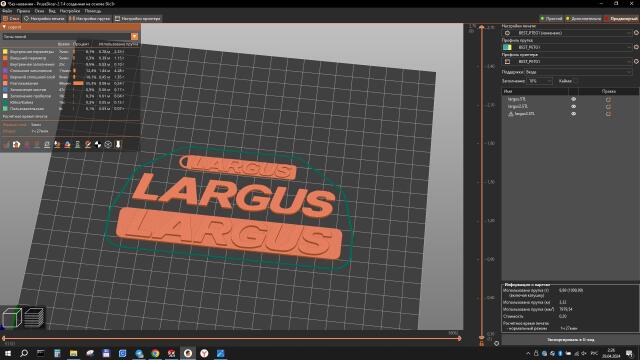The height and width of the screenshot is (360, 640).
Task: Open the legend view type dropdown arrow
Action: pyautogui.click(x=134, y=36)
